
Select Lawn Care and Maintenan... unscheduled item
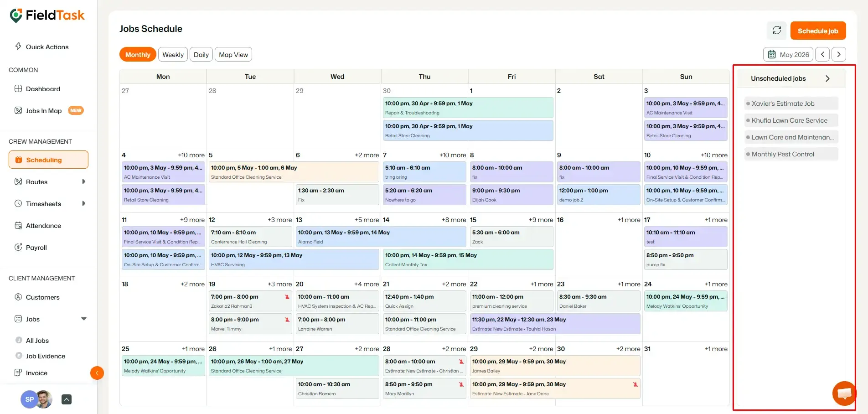791,137
